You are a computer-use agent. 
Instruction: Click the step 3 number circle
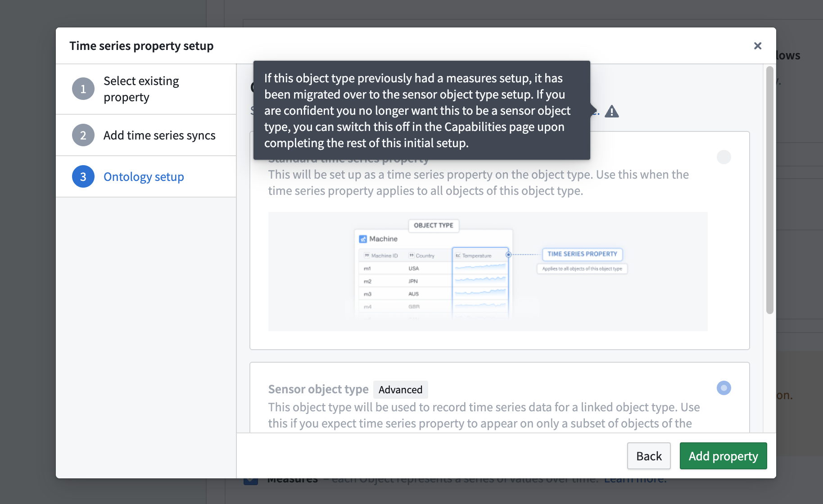[83, 177]
